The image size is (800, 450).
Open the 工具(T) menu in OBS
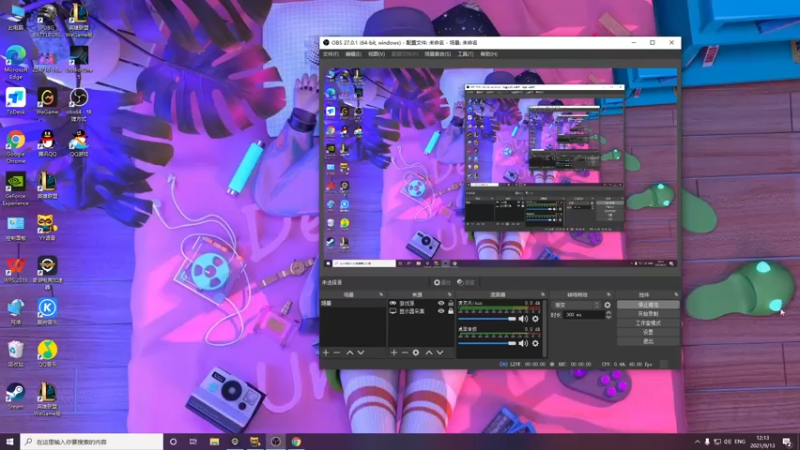[x=465, y=54]
